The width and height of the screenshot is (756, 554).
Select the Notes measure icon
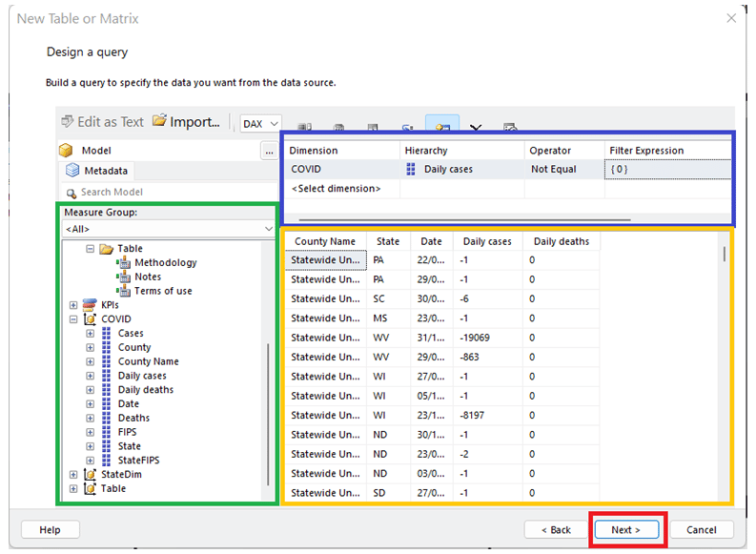[x=123, y=277]
